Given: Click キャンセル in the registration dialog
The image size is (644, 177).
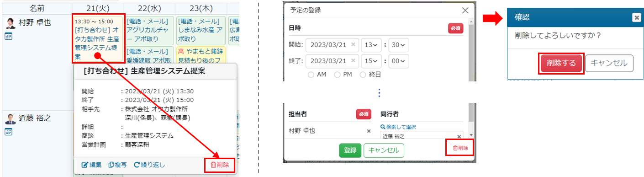Looking at the screenshot, I should pos(384,150).
